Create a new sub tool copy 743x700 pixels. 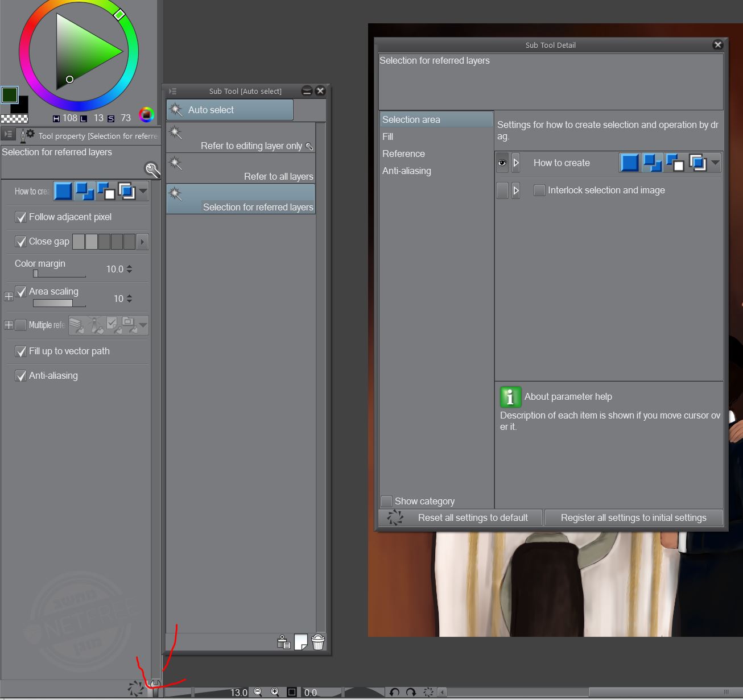(301, 642)
